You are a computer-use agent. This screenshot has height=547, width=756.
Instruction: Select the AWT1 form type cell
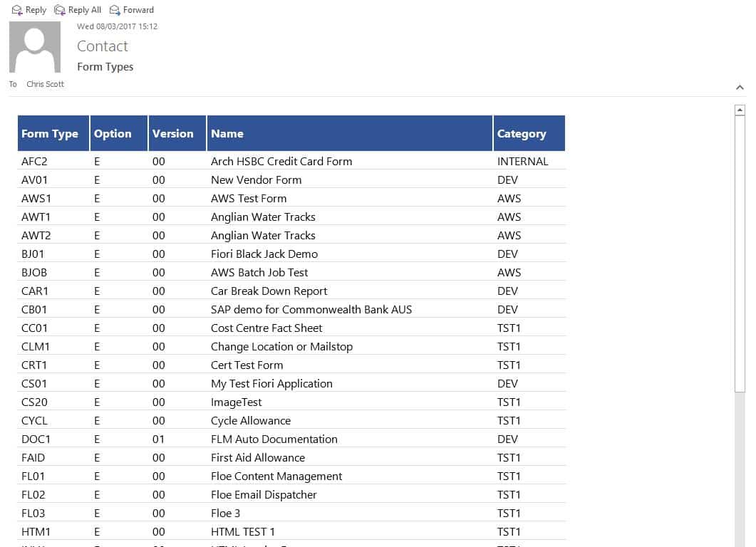point(36,217)
